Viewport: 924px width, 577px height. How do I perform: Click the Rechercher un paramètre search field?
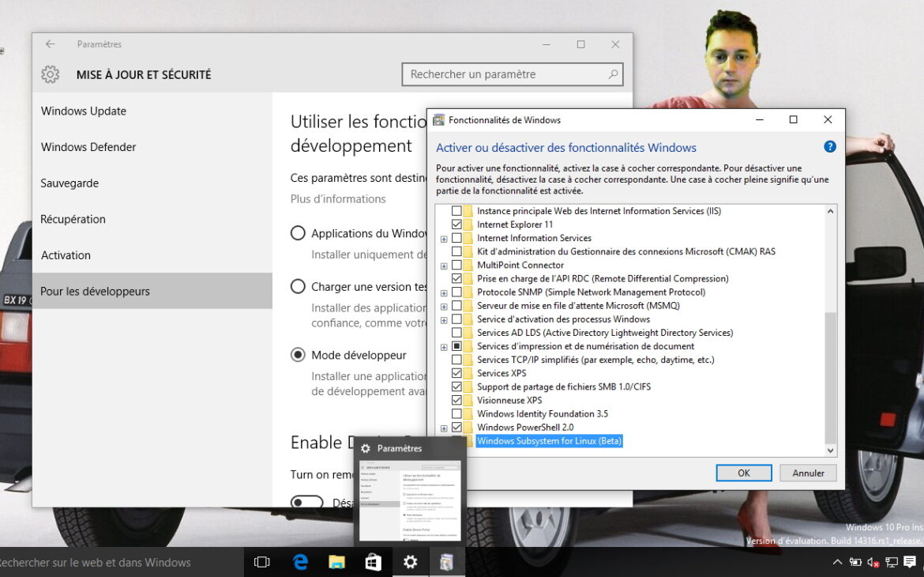coord(505,74)
